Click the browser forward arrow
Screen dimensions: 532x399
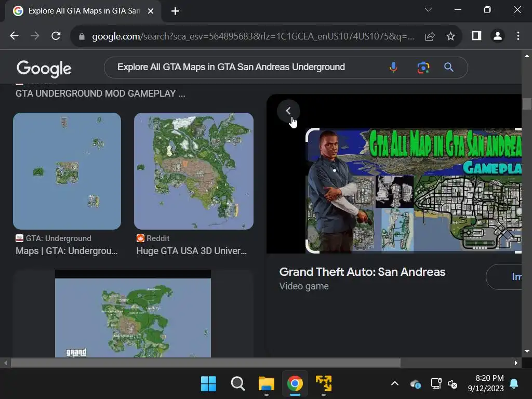point(35,36)
